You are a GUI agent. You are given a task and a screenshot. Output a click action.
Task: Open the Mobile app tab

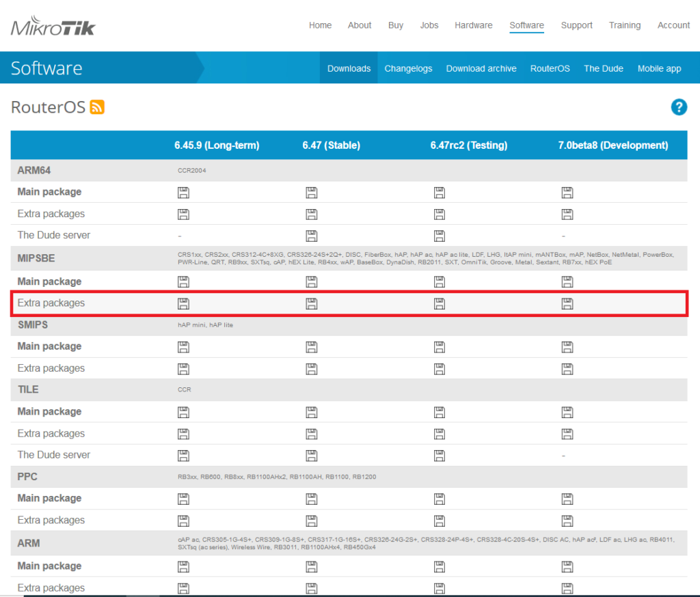click(x=659, y=68)
